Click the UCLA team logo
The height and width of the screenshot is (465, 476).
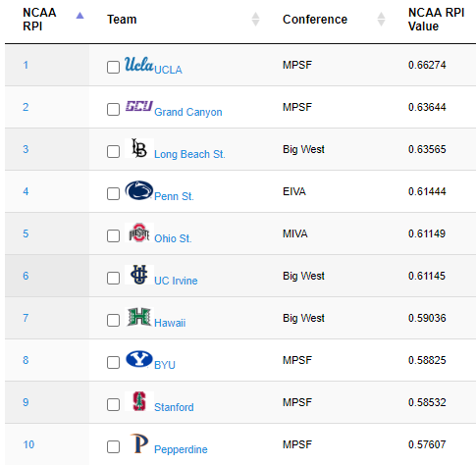pos(139,64)
